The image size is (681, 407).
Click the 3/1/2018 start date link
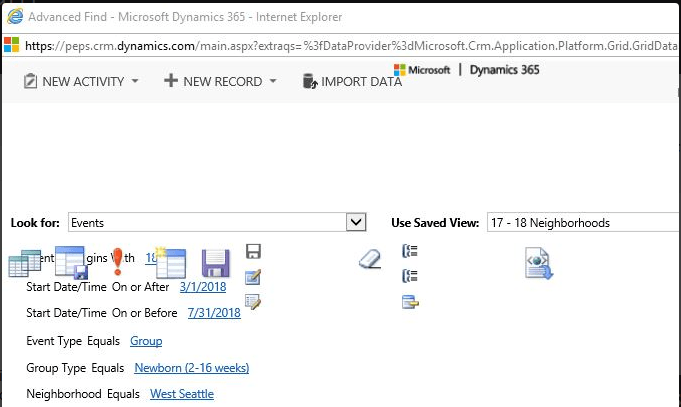tap(203, 287)
